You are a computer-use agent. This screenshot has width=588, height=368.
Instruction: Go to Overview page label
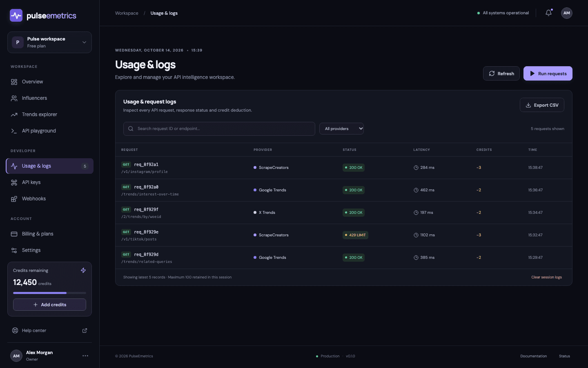pos(32,82)
